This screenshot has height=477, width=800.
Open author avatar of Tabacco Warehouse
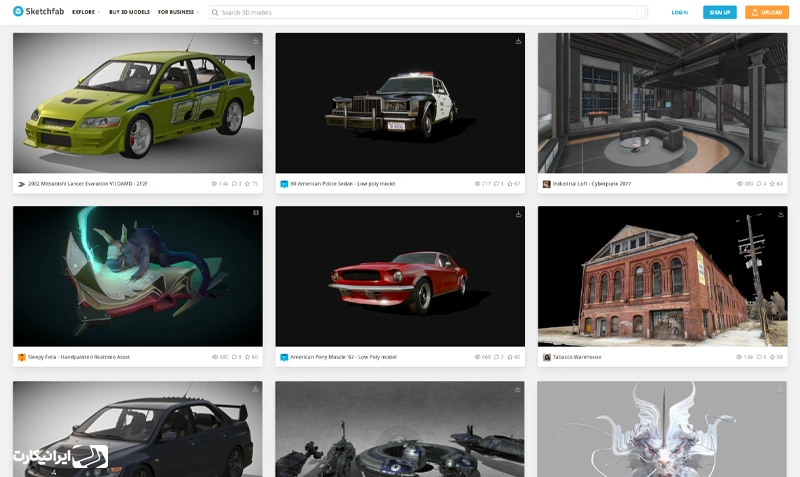point(546,357)
